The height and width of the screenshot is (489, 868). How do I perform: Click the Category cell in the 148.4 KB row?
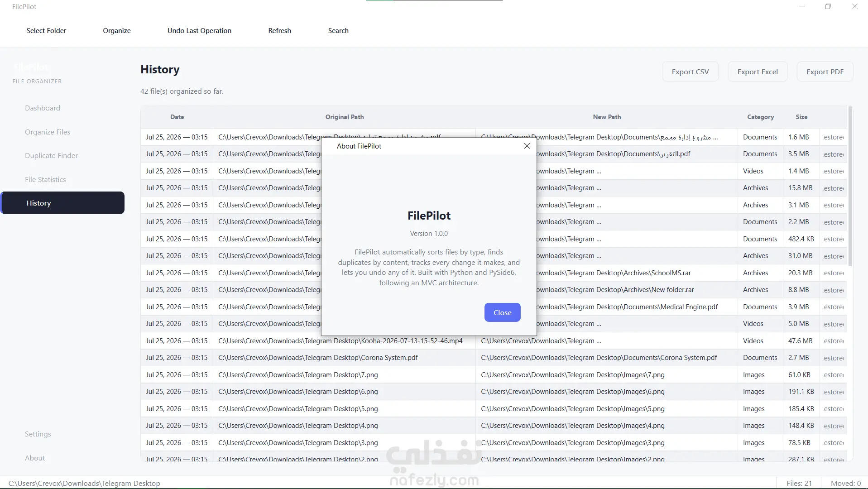[x=760, y=426]
